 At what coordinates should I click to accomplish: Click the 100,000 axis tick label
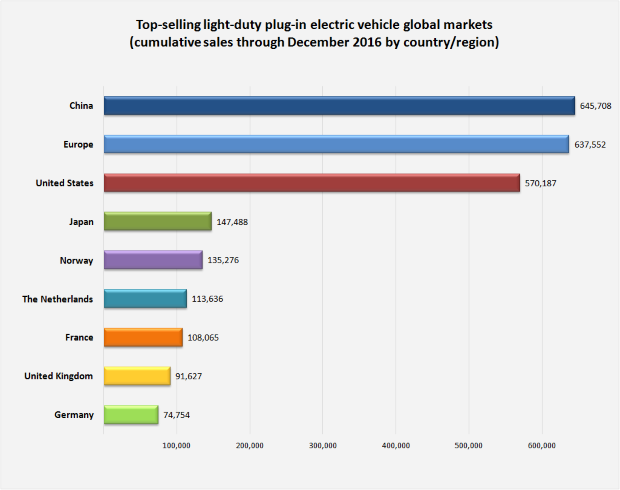pyautogui.click(x=176, y=445)
